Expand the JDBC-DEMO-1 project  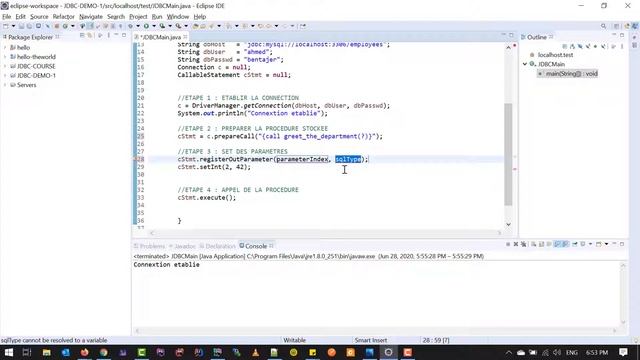pos(5,76)
